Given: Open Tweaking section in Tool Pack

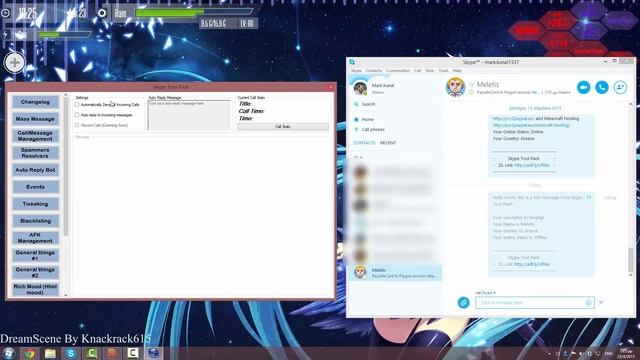Looking at the screenshot, I should click(x=36, y=204).
